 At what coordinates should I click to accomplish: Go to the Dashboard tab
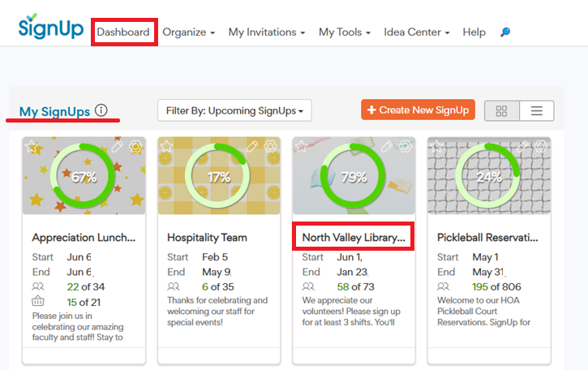click(123, 32)
